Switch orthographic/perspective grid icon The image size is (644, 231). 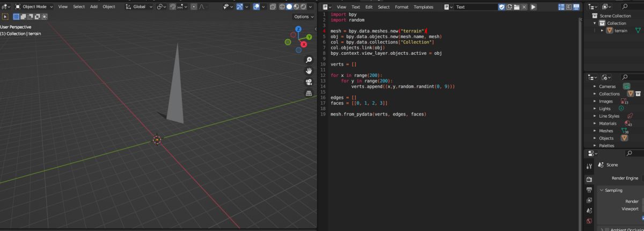pos(309,93)
